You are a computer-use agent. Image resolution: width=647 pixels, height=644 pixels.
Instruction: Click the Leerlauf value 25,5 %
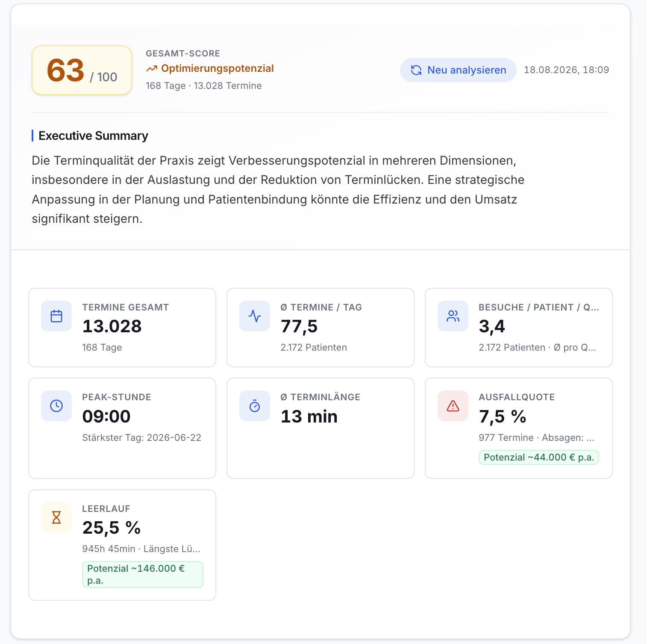pos(112,528)
